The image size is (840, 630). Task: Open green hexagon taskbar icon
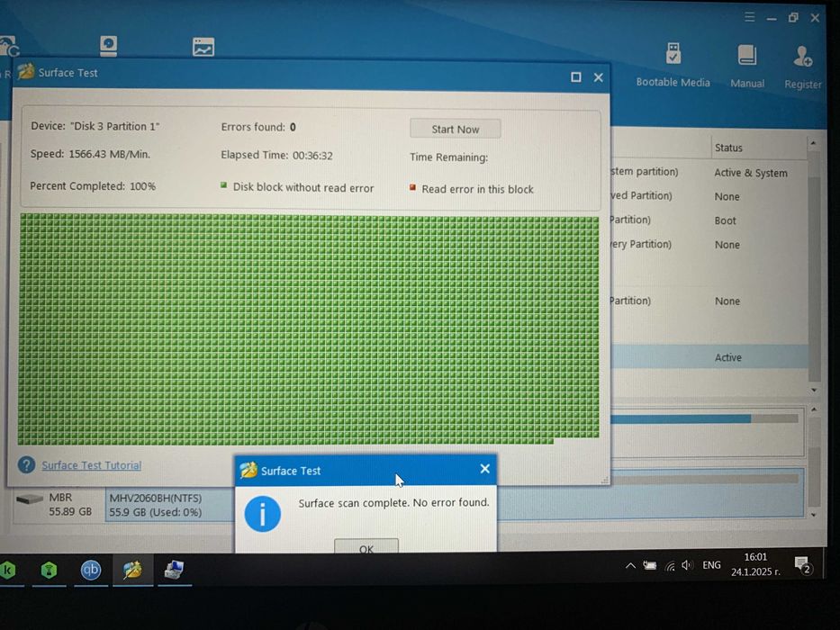click(49, 570)
